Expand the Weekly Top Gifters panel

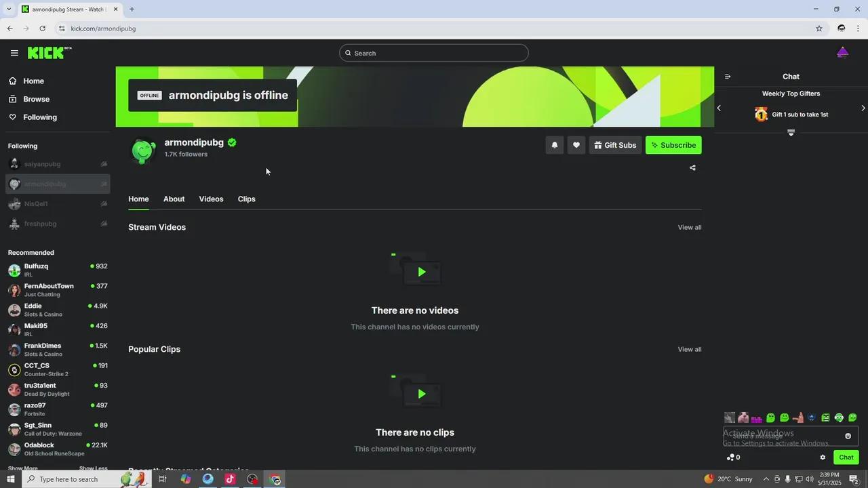click(x=791, y=133)
